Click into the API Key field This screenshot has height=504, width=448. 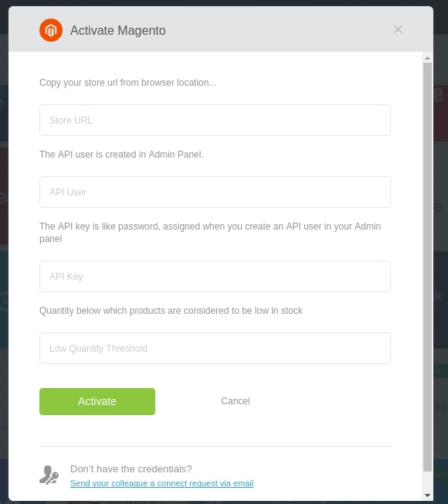click(215, 277)
